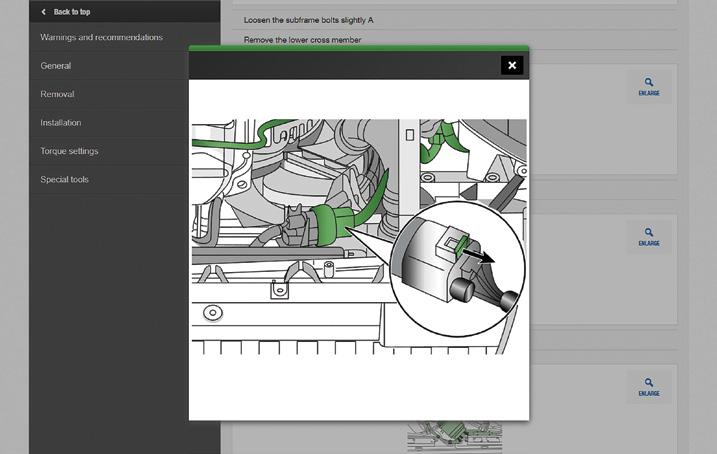Click the green bar atop the popup
The height and width of the screenshot is (454, 717).
tap(359, 48)
